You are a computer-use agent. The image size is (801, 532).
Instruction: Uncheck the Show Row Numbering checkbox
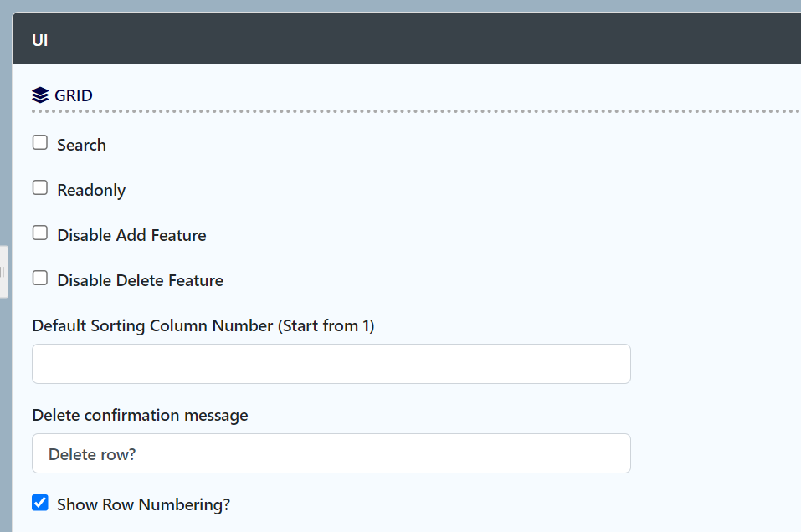click(40, 503)
